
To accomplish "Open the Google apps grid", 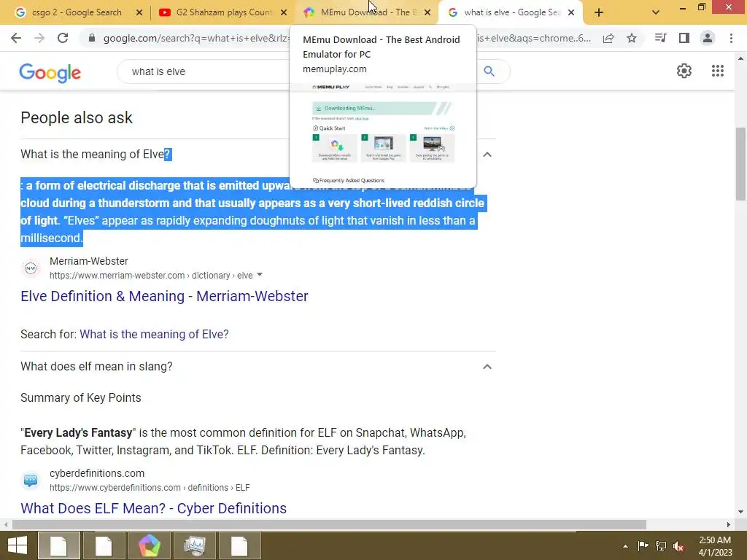I will click(x=718, y=71).
